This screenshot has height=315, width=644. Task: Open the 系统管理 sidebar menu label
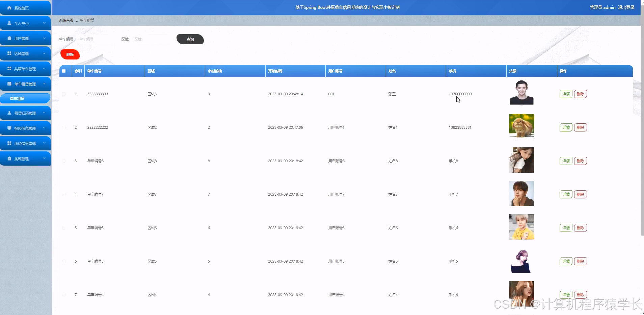pos(22,159)
